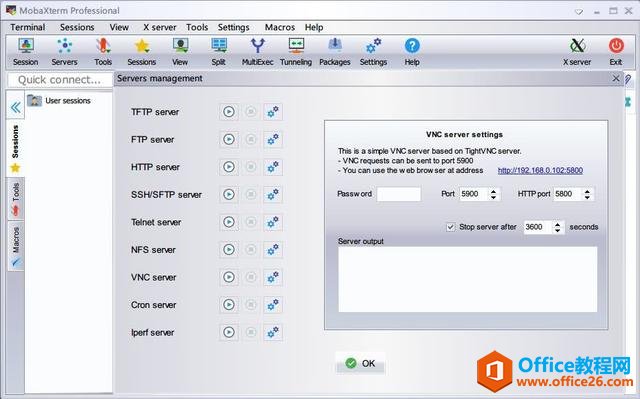Toggle the Stop server after checkbox
The image size is (640, 399).
click(451, 227)
